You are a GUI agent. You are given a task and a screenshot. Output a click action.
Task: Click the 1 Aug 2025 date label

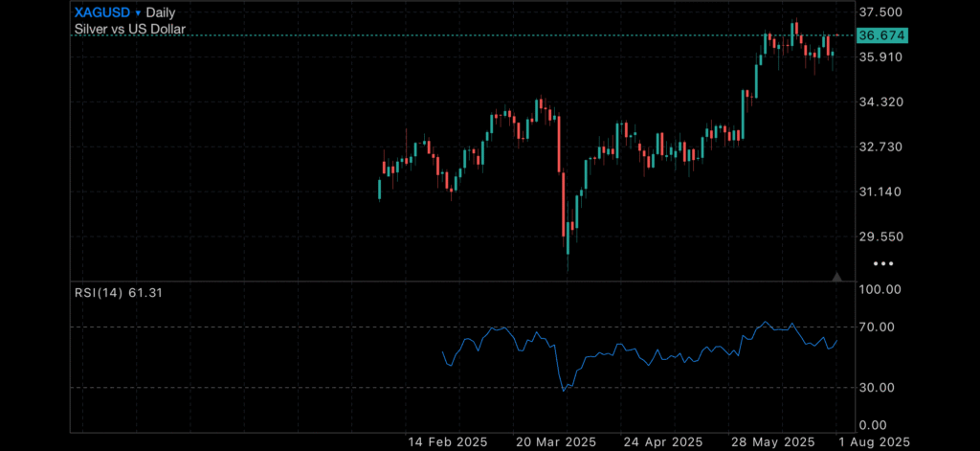[873, 442]
